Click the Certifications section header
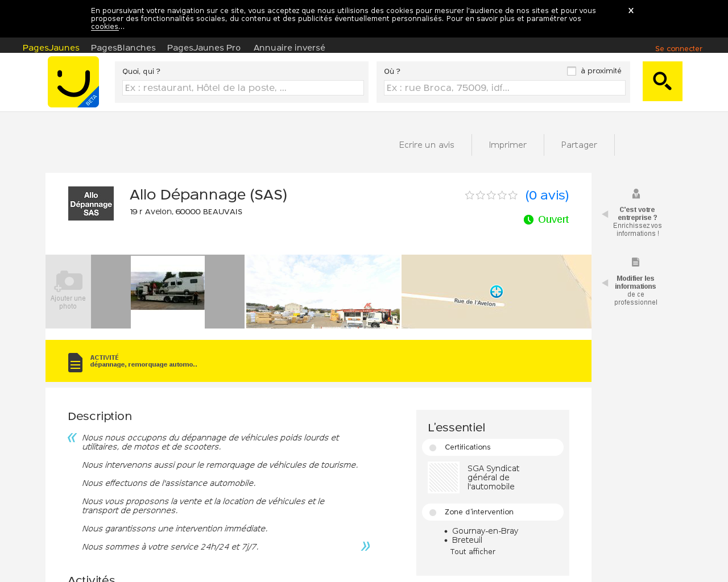728x582 pixels. click(x=493, y=447)
